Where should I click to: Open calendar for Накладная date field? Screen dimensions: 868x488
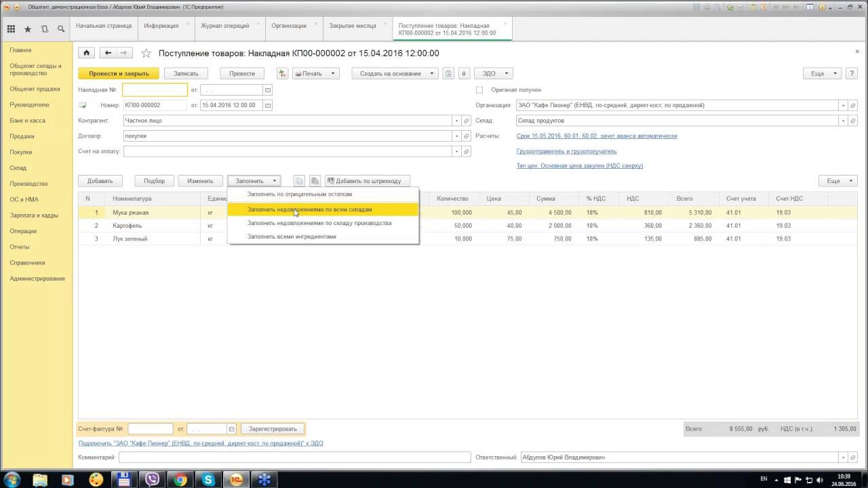[268, 89]
